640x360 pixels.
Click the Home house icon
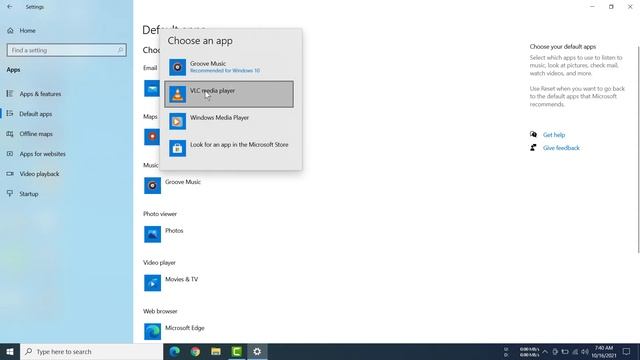click(x=10, y=31)
